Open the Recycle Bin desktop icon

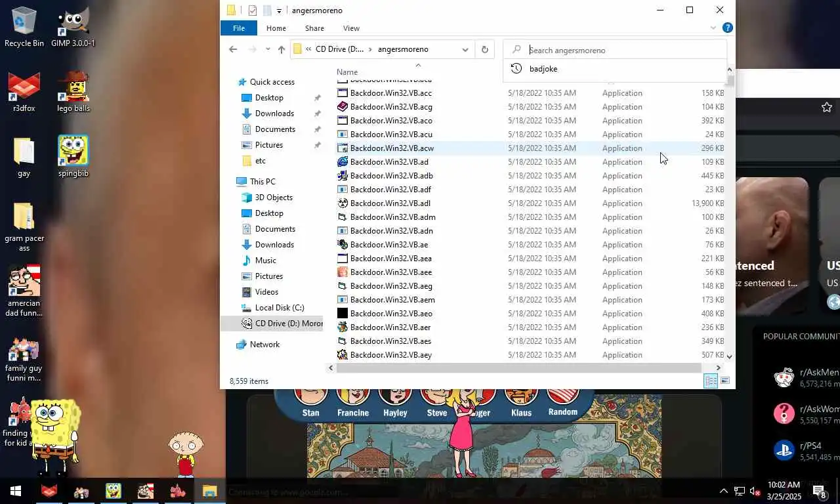pos(24,26)
